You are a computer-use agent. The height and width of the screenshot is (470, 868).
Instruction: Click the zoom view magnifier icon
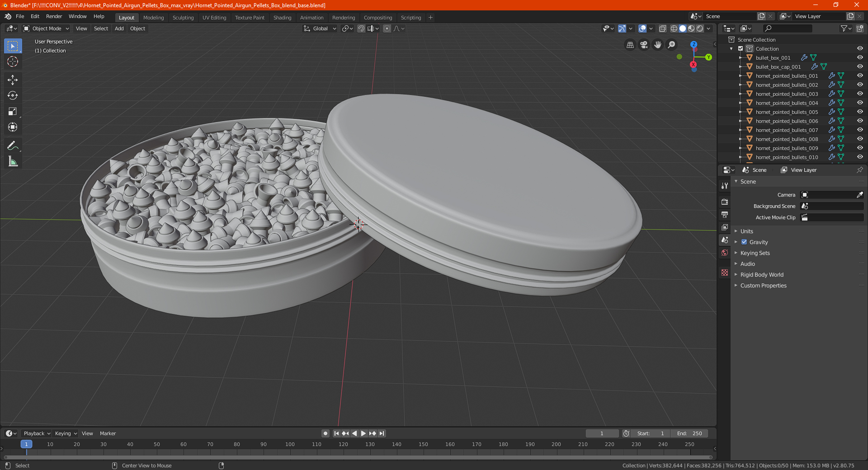[x=672, y=45]
